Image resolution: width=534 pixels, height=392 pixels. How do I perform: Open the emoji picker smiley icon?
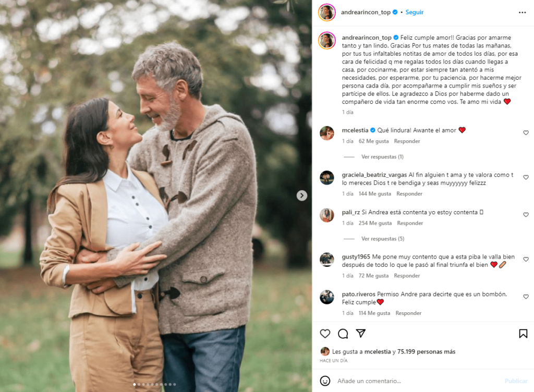[325, 381]
